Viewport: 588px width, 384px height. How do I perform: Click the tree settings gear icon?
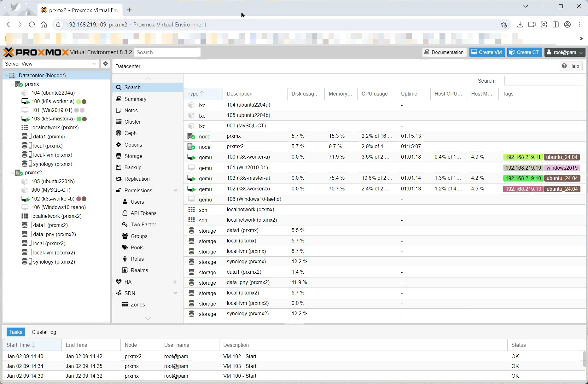pyautogui.click(x=105, y=64)
